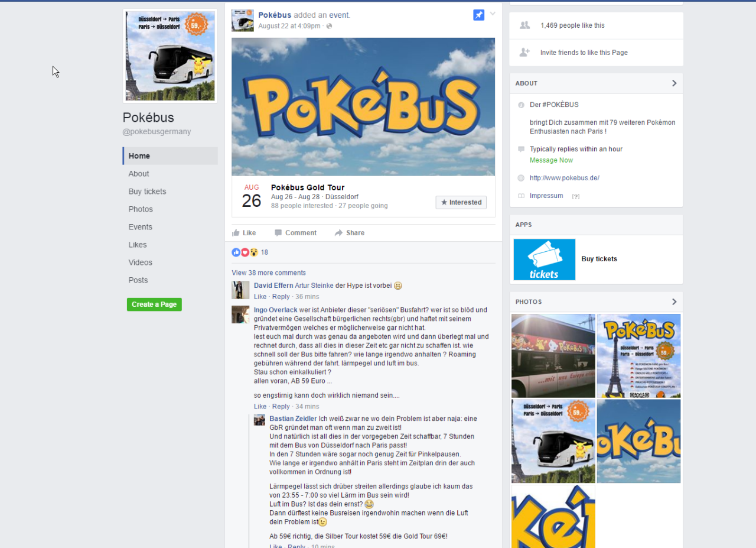756x548 pixels.
Task: Click the Impressum link
Action: point(546,196)
